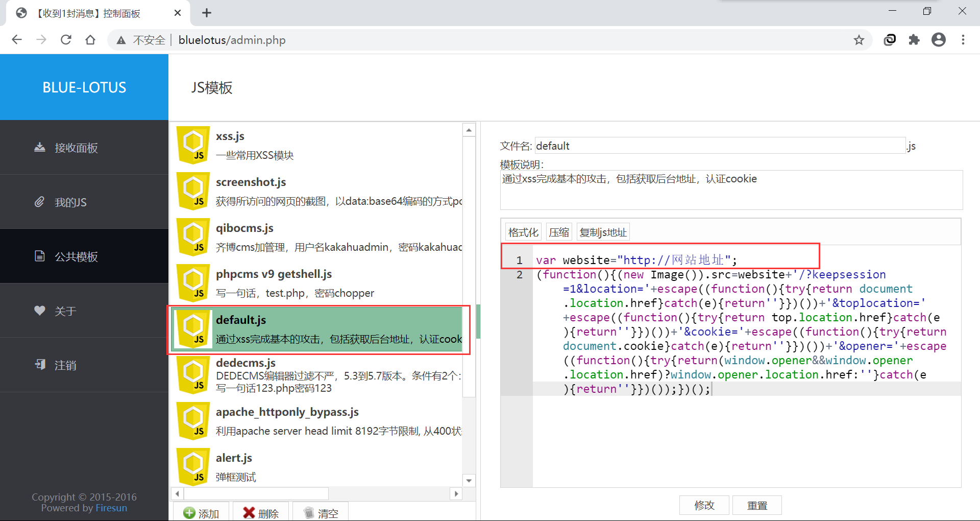Select the default.js template name
This screenshot has height=521, width=980.
pos(241,320)
